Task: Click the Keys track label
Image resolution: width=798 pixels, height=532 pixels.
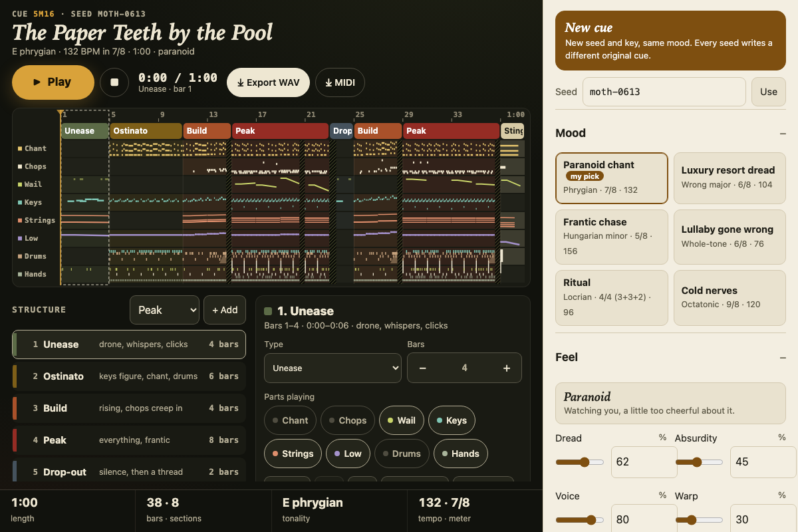Action: click(x=33, y=202)
